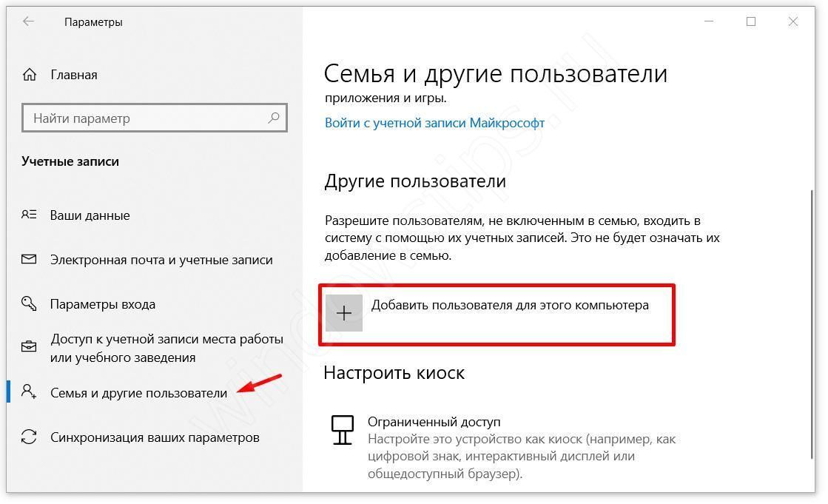This screenshot has width=828, height=504.
Task: Click the briefcase icon for work account access
Action: [29, 347]
